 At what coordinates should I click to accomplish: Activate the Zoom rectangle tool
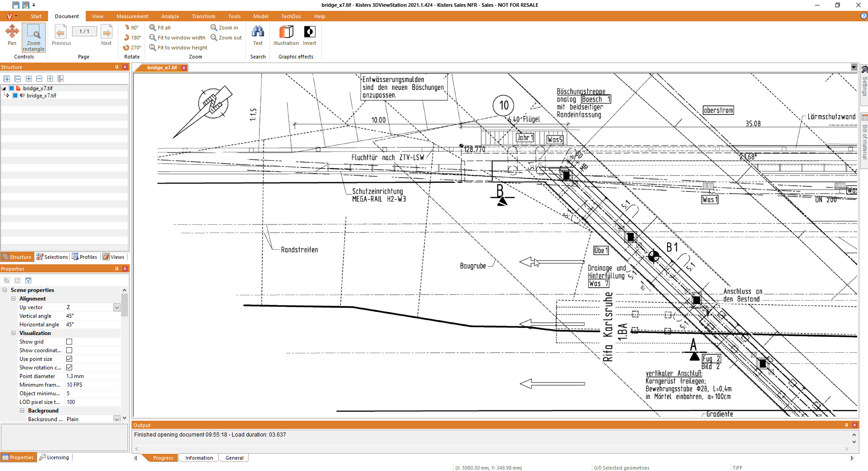click(34, 38)
